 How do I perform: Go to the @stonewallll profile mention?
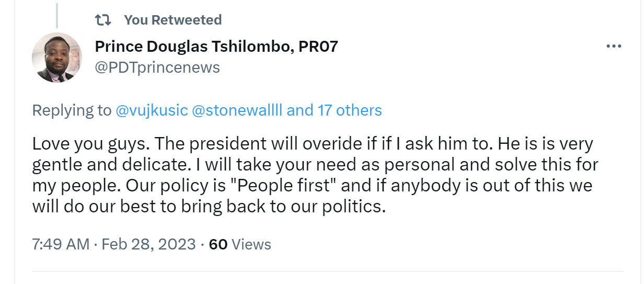(238, 110)
